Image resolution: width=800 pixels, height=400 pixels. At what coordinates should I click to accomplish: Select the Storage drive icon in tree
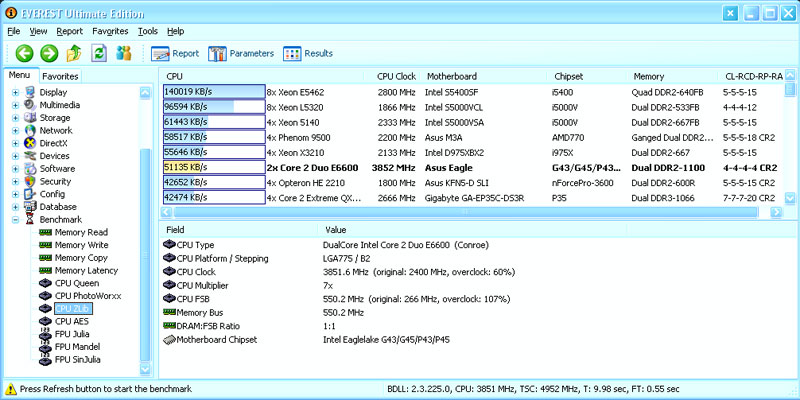pos(30,118)
